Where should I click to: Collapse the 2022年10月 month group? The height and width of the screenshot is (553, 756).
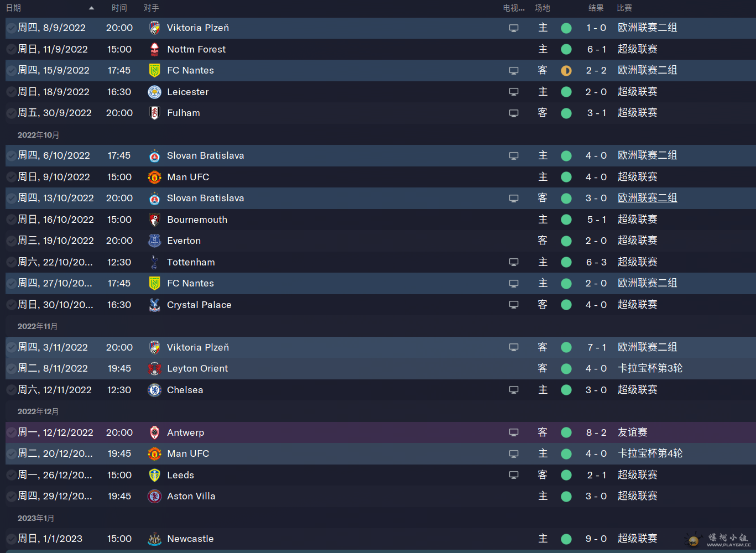[38, 135]
